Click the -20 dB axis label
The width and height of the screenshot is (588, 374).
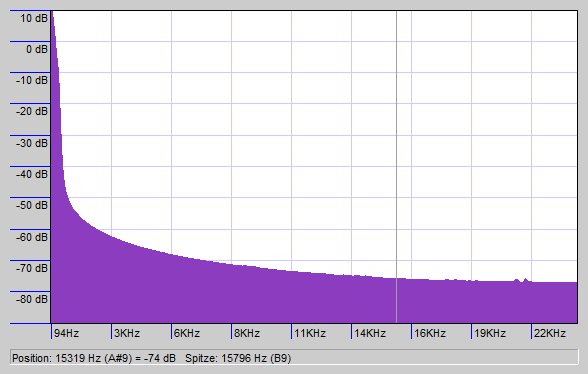click(x=32, y=111)
